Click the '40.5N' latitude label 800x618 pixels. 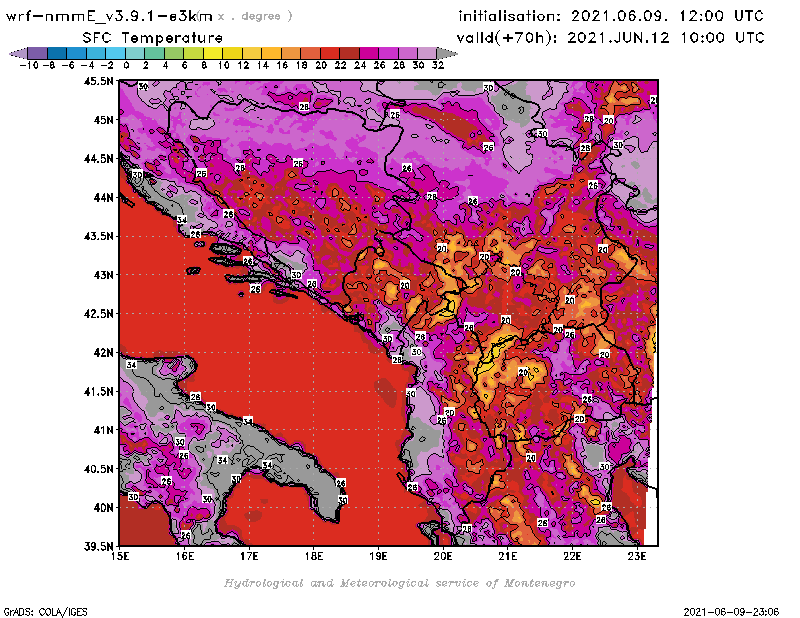click(98, 469)
